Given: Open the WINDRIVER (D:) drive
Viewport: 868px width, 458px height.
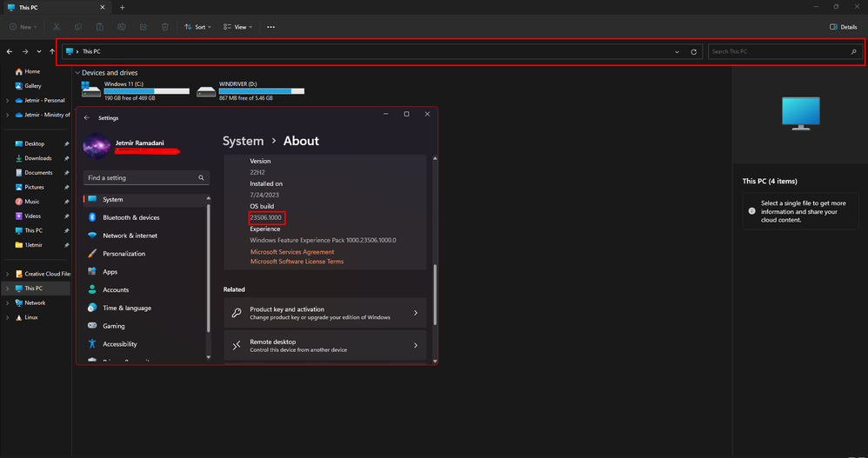Looking at the screenshot, I should pos(250,90).
